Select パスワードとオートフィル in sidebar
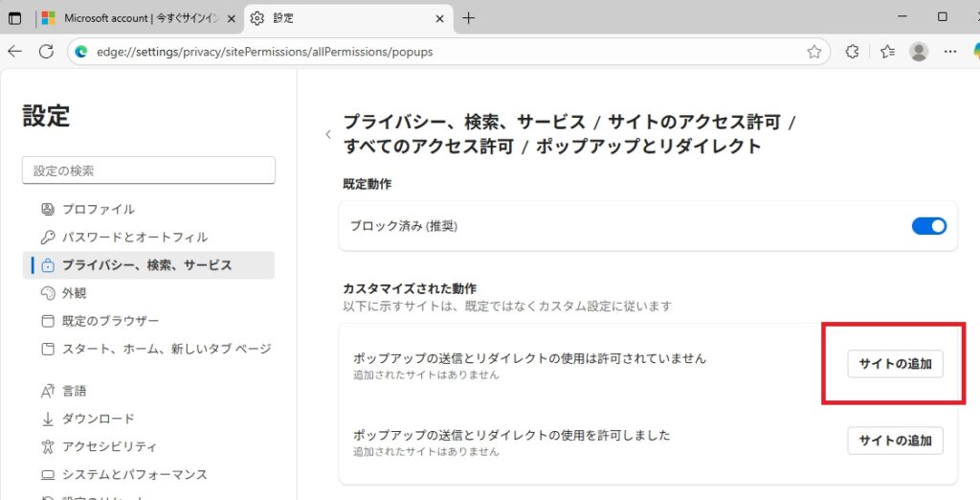The image size is (980, 500). click(x=134, y=237)
